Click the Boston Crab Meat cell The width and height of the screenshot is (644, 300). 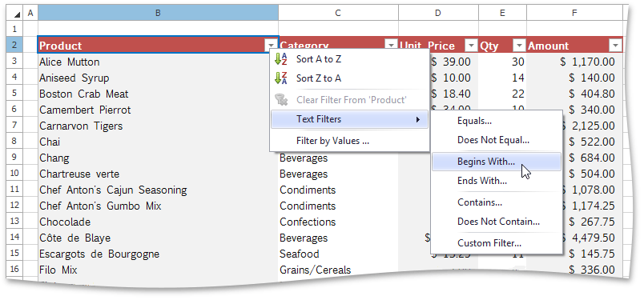pyautogui.click(x=158, y=94)
